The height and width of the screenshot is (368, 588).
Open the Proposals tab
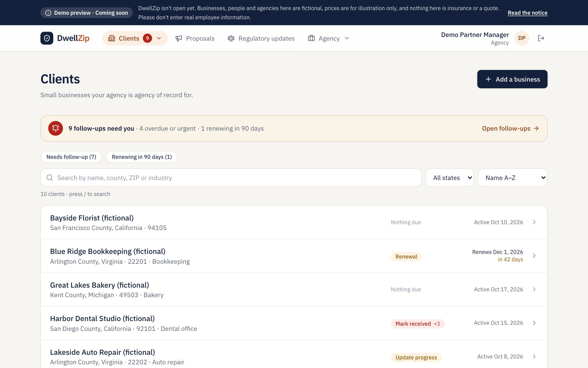pyautogui.click(x=195, y=38)
